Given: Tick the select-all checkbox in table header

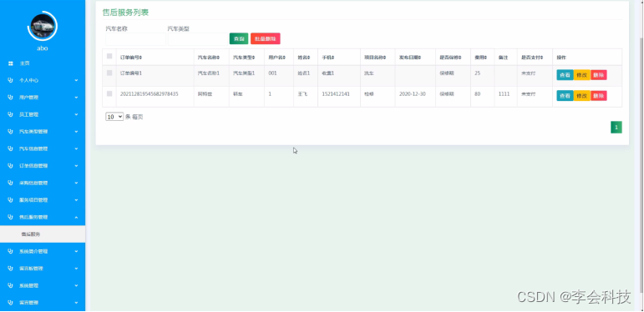Looking at the screenshot, I should coord(109,56).
